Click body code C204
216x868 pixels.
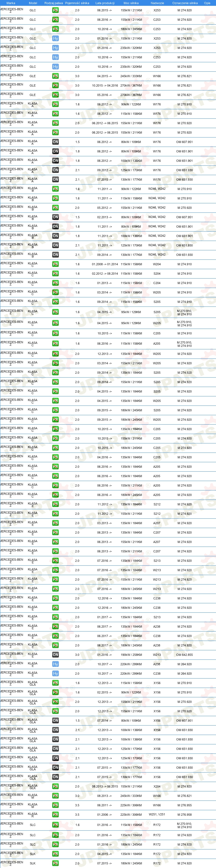click(157, 283)
